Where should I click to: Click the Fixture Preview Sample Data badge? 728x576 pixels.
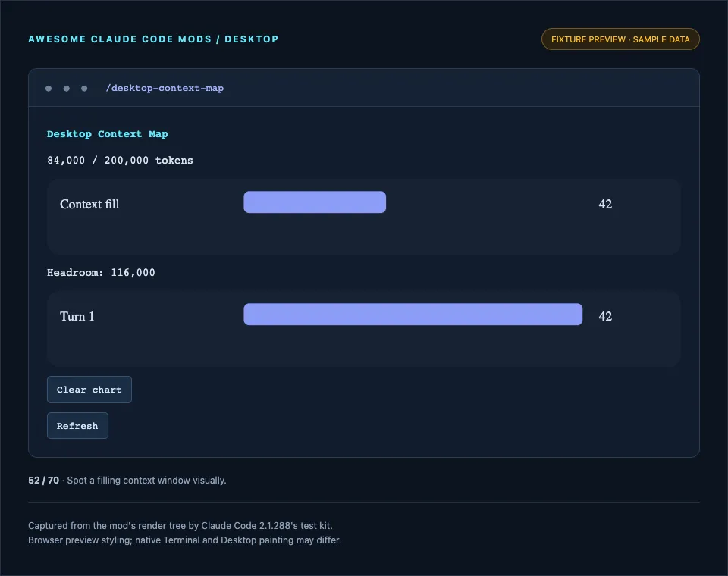[x=620, y=39]
